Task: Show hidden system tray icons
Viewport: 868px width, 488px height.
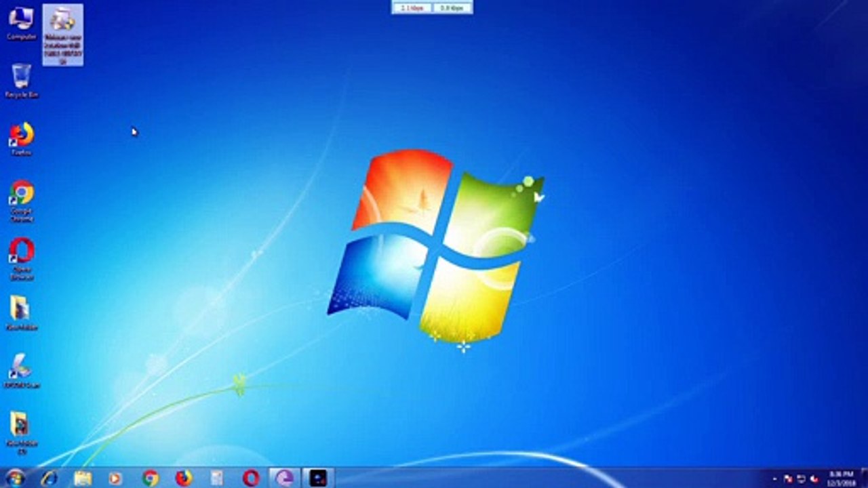Action: click(x=775, y=479)
